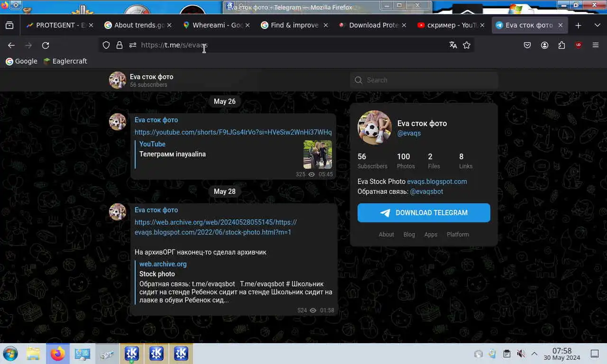
Task: Open the Google bookmark
Action: 21,61
